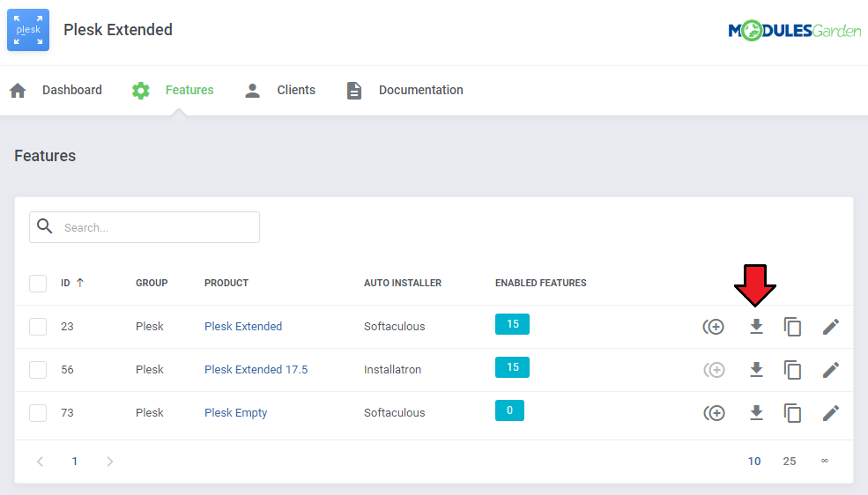
Task: Sort by ID using the arrow icon
Action: point(80,283)
